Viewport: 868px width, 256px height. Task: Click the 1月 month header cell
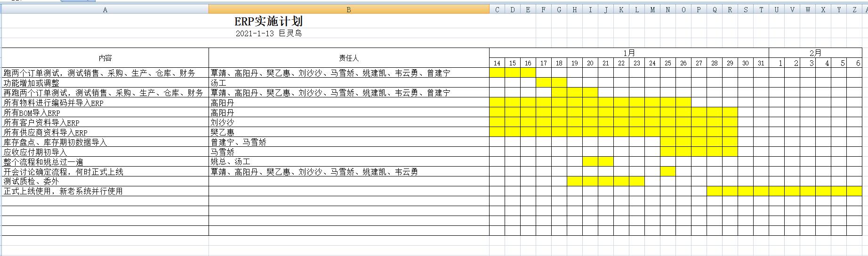click(629, 53)
